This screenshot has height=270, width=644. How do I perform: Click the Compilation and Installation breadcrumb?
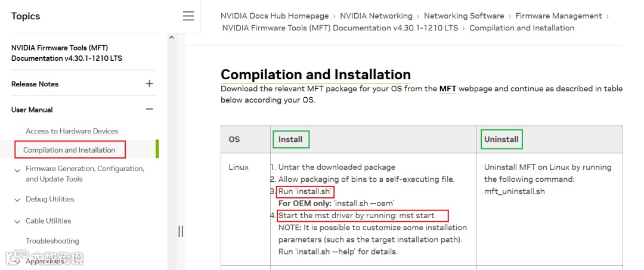tap(522, 28)
